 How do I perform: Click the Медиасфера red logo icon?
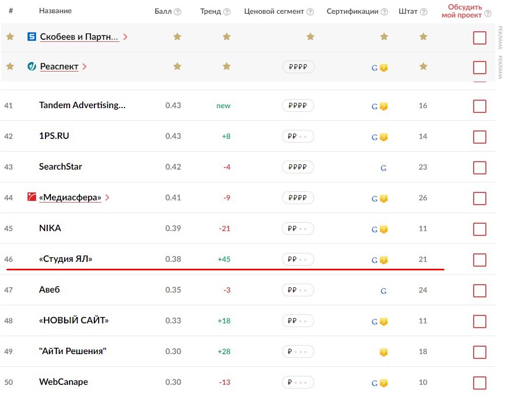[x=31, y=197]
